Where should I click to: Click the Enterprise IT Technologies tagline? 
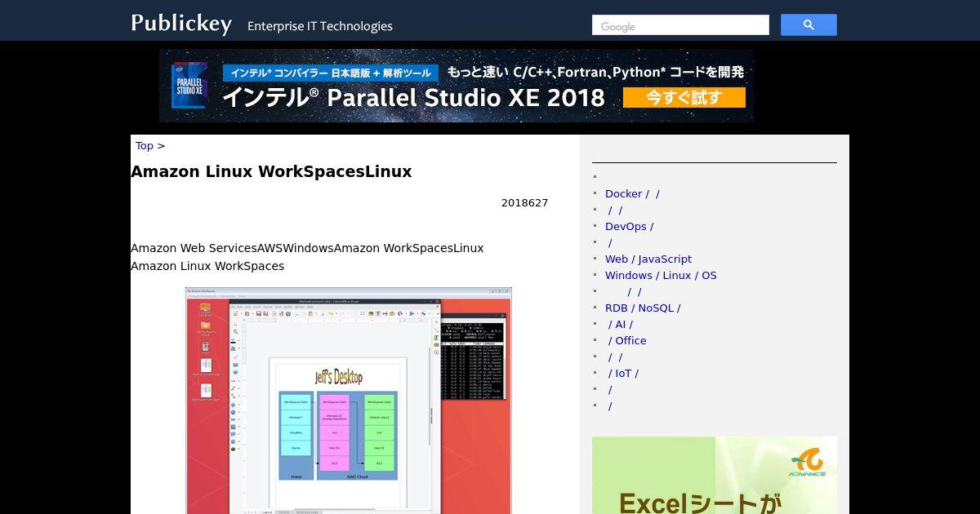point(320,26)
